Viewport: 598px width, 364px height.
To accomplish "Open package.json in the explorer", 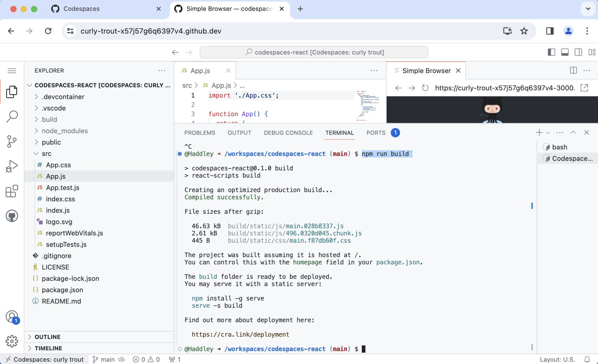I will [x=62, y=290].
